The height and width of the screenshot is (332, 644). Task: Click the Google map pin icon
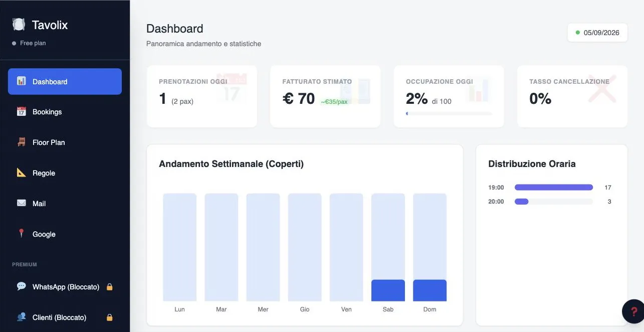[x=21, y=234]
